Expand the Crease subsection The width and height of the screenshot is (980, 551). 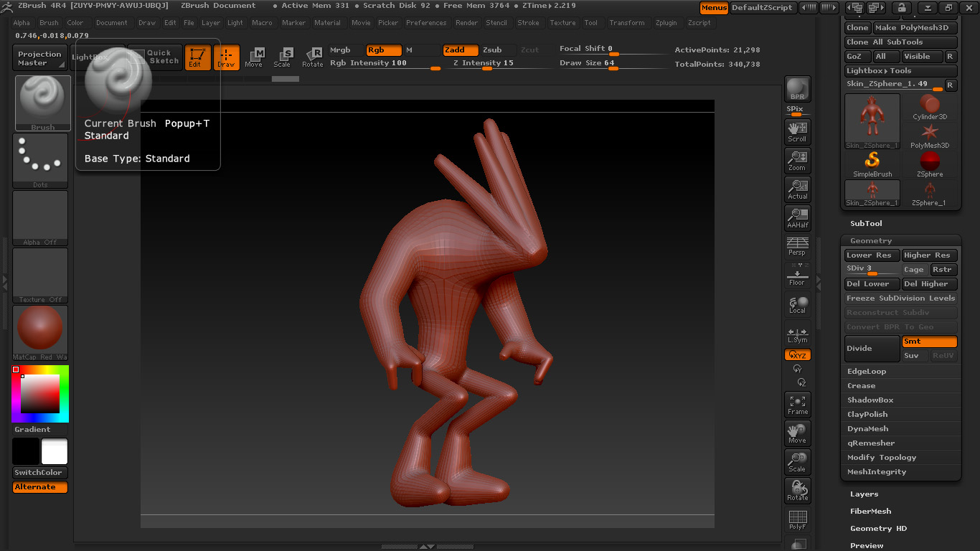[861, 386]
